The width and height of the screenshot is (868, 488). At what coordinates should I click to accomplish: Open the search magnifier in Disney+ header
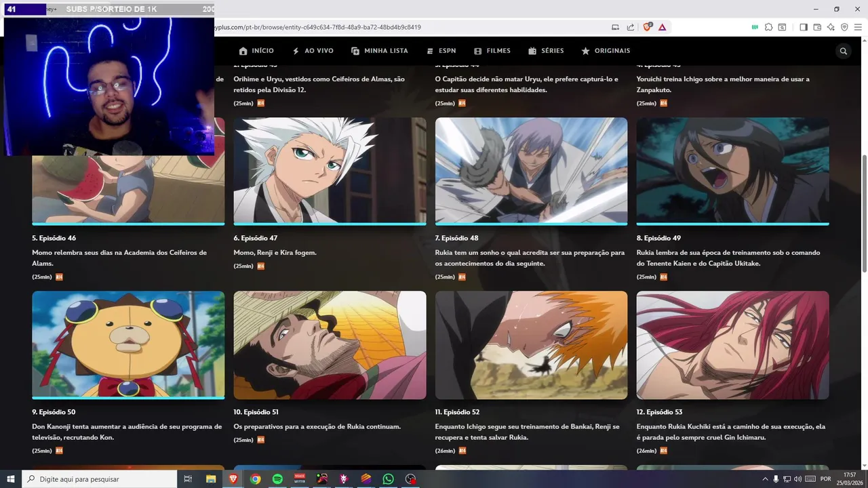coord(844,51)
